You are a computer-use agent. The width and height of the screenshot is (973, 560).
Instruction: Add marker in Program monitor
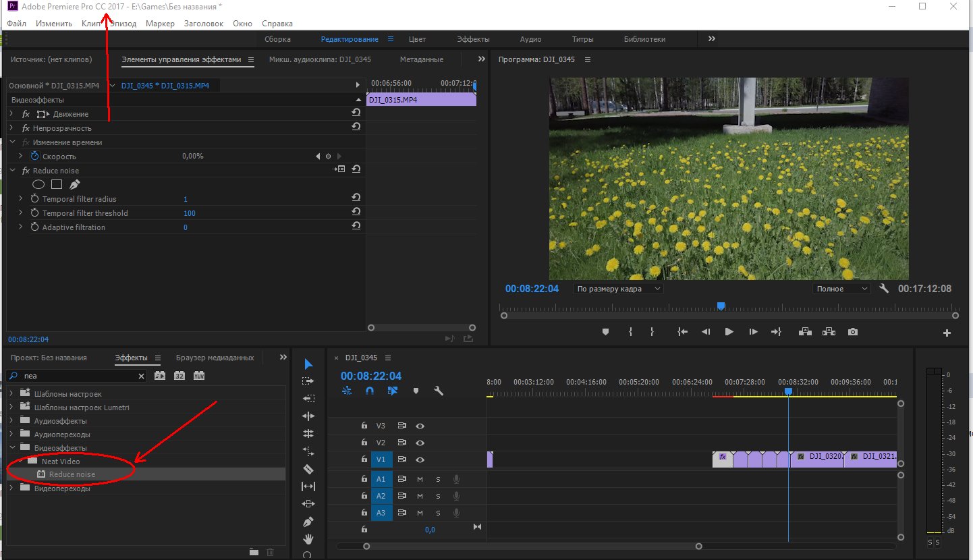point(605,332)
